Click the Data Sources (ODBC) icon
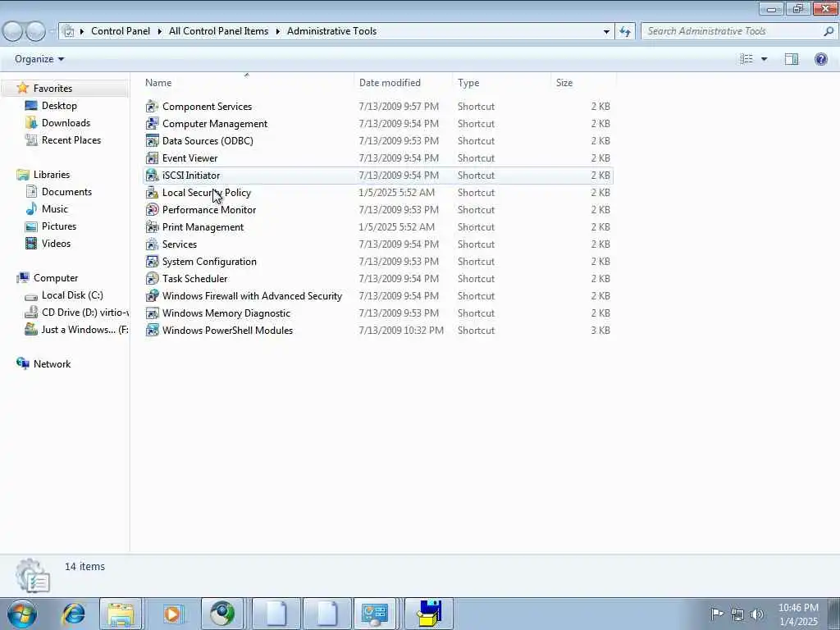The width and height of the screenshot is (840, 630). coord(152,141)
